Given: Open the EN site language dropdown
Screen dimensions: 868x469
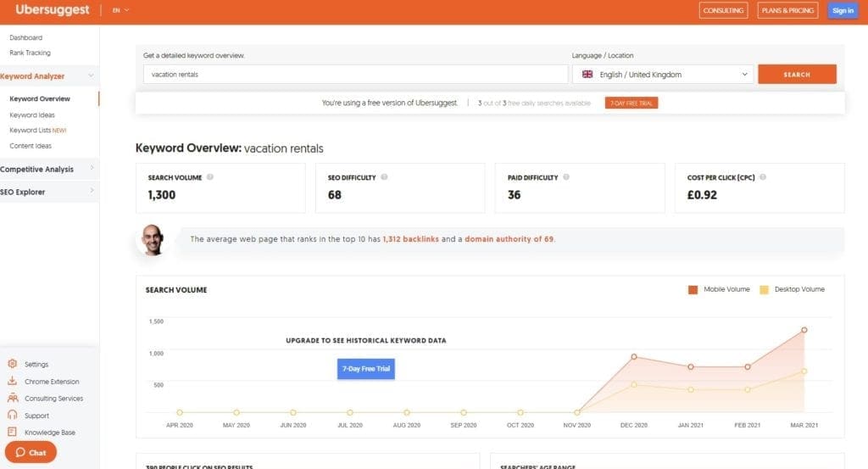Looking at the screenshot, I should tap(120, 10).
